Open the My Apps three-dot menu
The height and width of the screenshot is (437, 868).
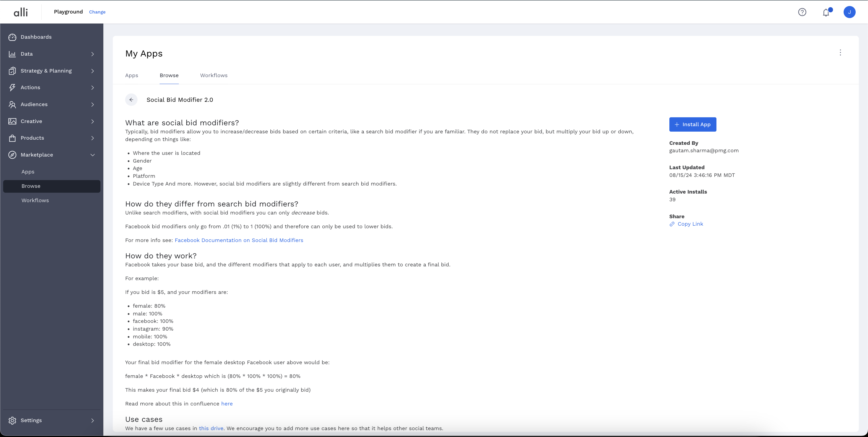click(840, 52)
